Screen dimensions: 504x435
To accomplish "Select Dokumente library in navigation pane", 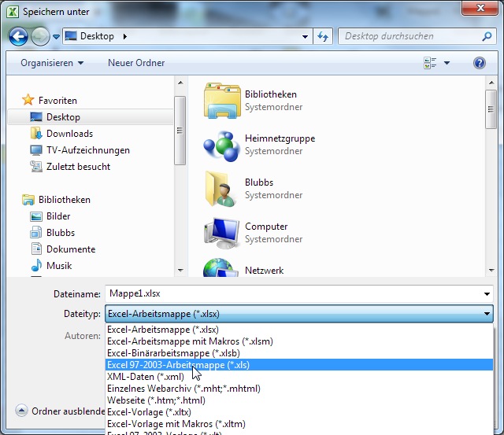I will [x=71, y=249].
